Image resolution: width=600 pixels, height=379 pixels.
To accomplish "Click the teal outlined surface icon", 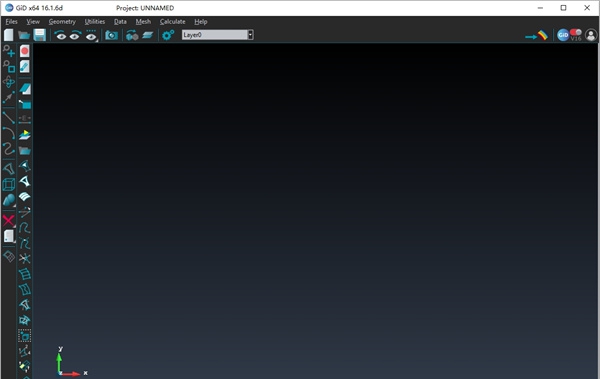I will pyautogui.click(x=24, y=166).
